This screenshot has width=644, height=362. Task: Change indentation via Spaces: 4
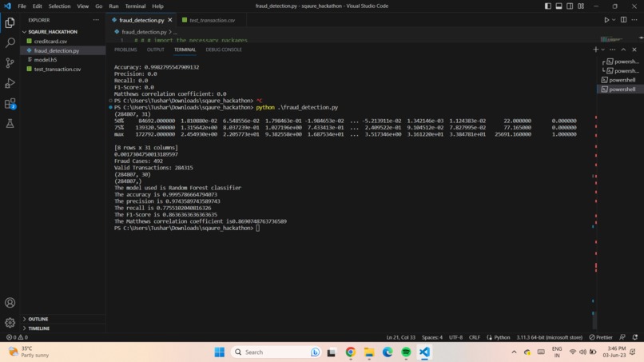tap(432, 337)
